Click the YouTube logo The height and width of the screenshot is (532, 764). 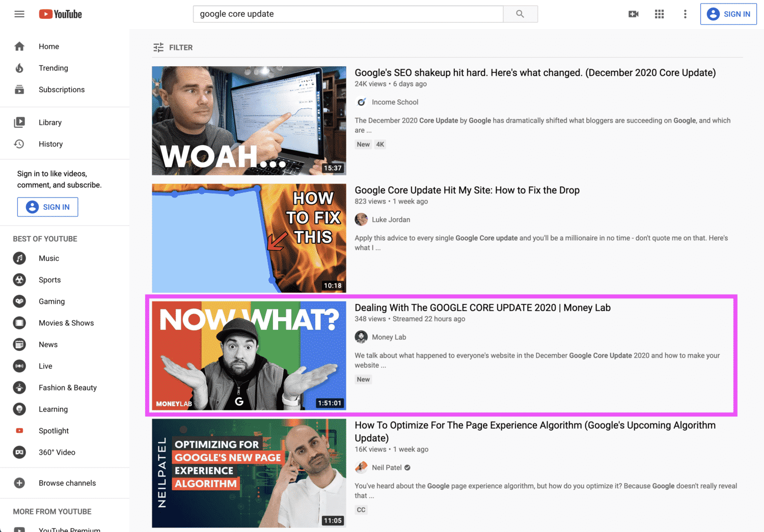click(61, 14)
